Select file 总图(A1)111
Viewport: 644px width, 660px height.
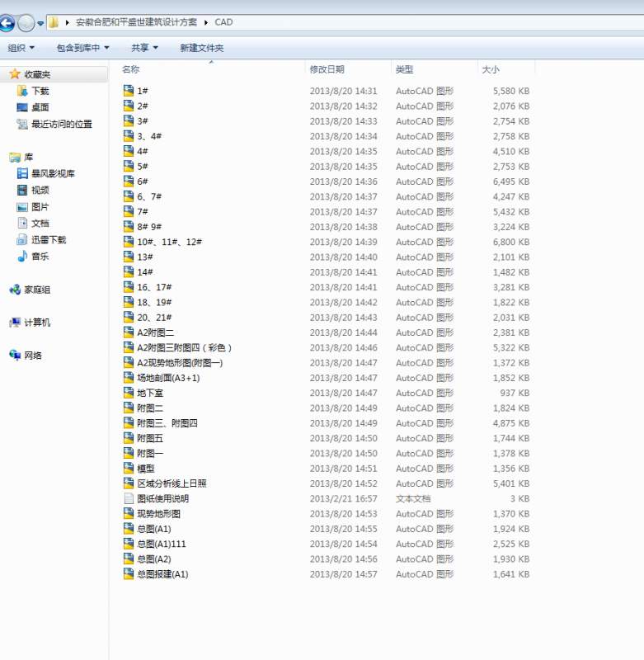[x=162, y=544]
